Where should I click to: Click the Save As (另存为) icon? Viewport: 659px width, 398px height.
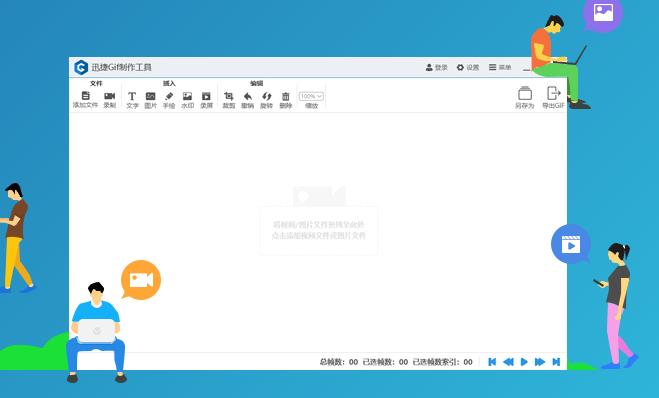click(525, 93)
